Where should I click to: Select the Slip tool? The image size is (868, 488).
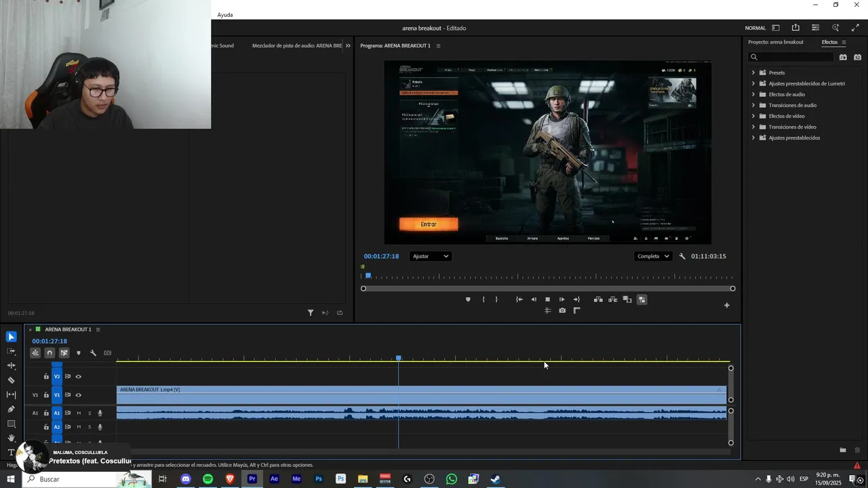pos(11,394)
